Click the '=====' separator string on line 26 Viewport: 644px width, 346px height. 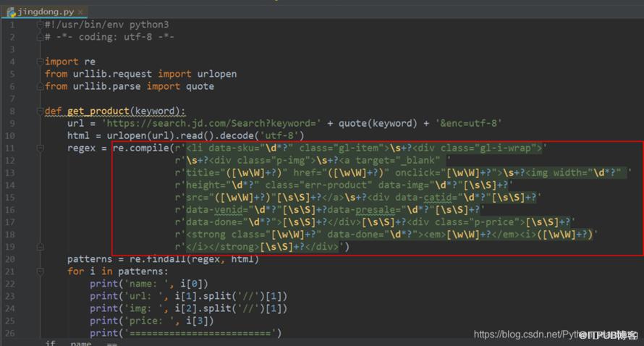(200, 333)
